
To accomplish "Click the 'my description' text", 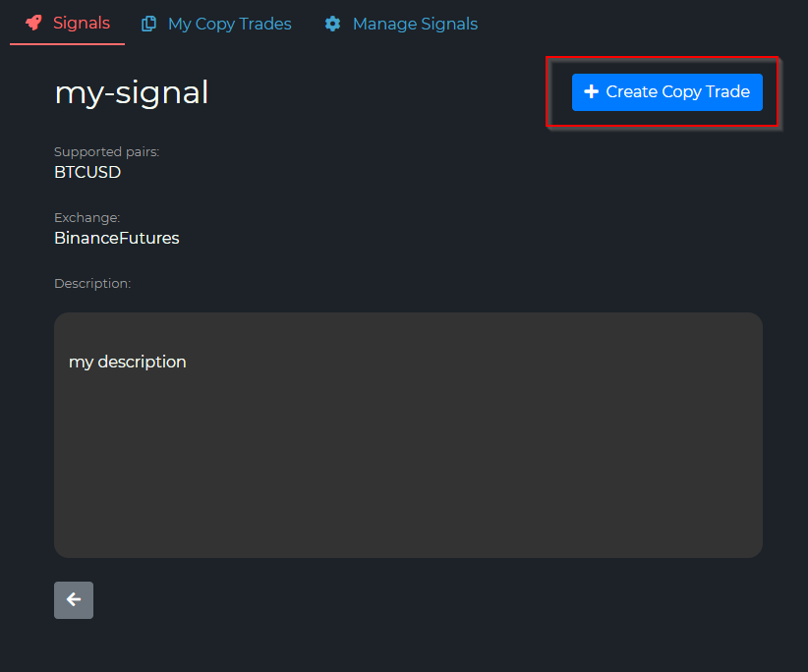I will pyautogui.click(x=128, y=362).
